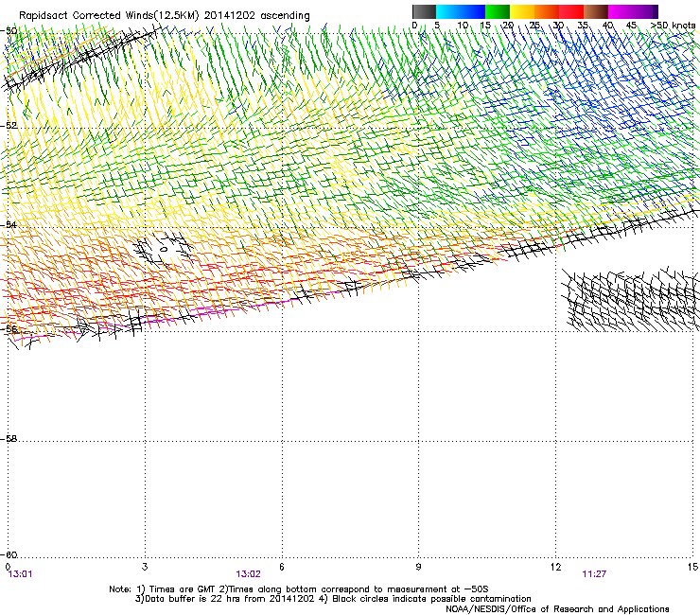Click the longitude label 15
Viewport: 700px width, 615px height.
tap(692, 567)
